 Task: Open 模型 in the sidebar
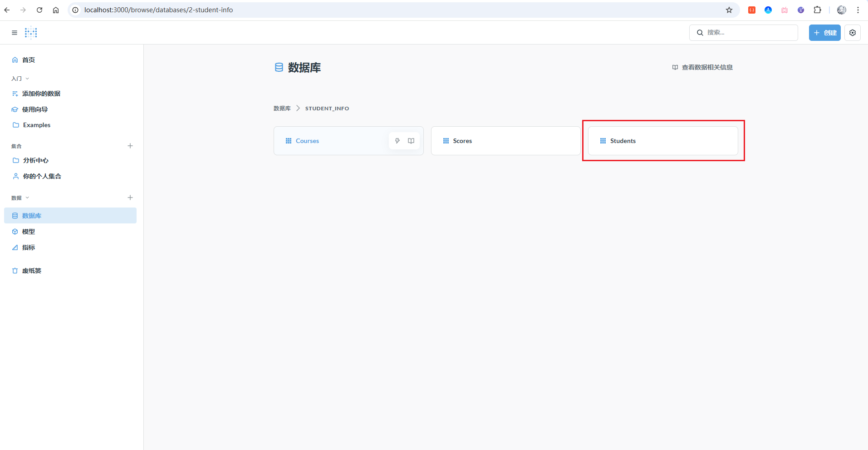click(x=70, y=232)
